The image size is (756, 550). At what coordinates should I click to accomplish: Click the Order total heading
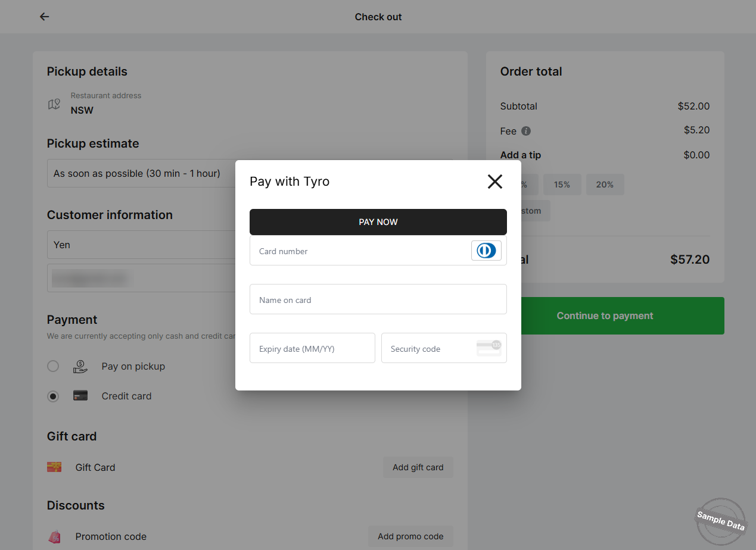pyautogui.click(x=531, y=71)
